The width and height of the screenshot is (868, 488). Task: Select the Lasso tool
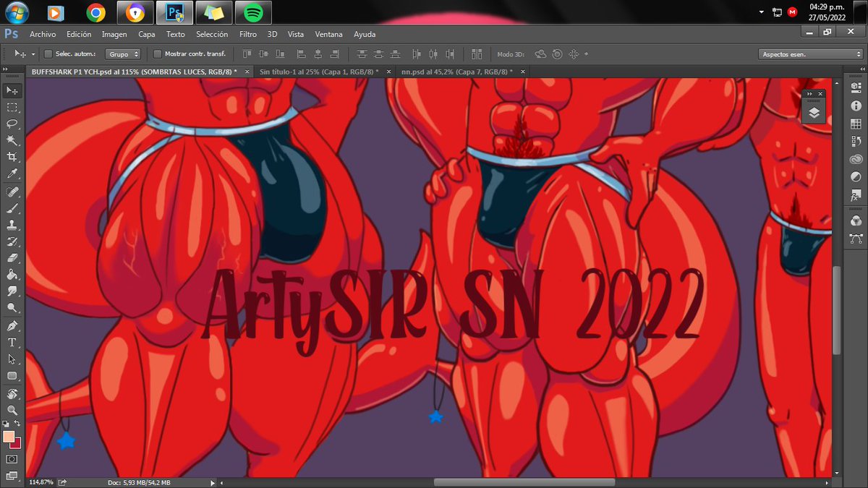[x=12, y=124]
